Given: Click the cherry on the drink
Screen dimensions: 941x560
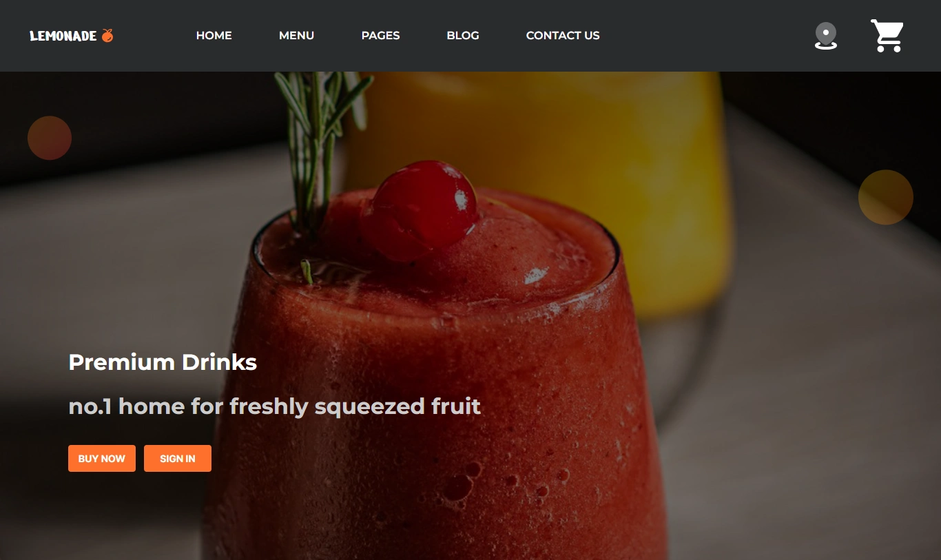Looking at the screenshot, I should click(419, 211).
